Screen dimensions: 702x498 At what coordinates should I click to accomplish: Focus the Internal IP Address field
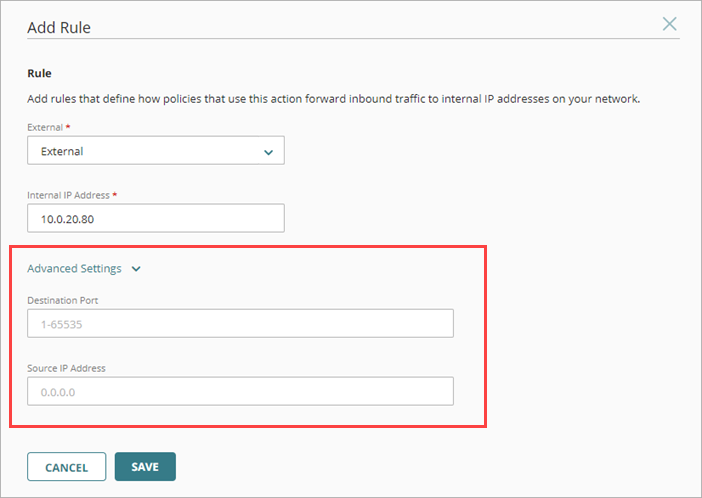[156, 218]
